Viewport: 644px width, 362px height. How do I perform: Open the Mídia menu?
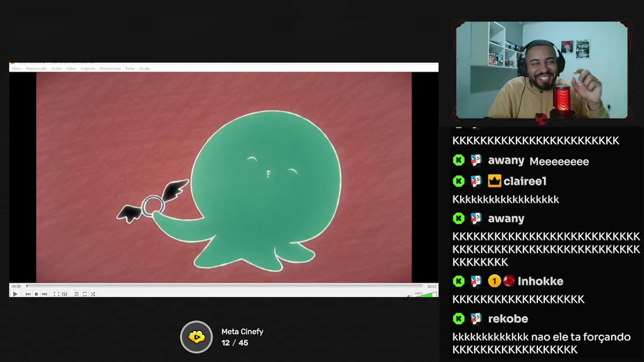tap(17, 68)
